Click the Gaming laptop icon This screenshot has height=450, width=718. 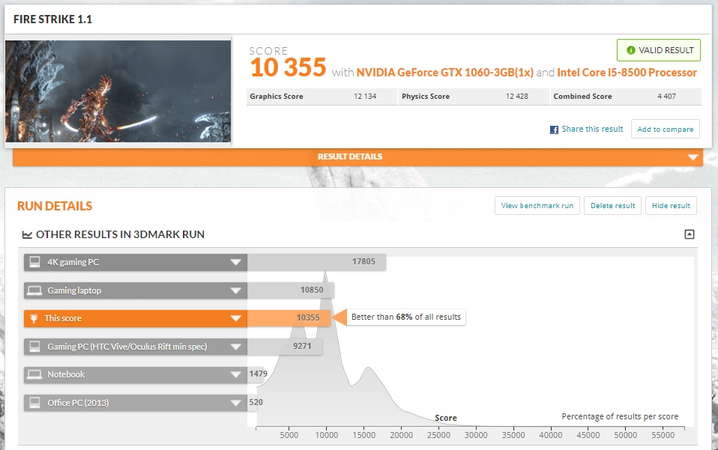pyautogui.click(x=34, y=291)
